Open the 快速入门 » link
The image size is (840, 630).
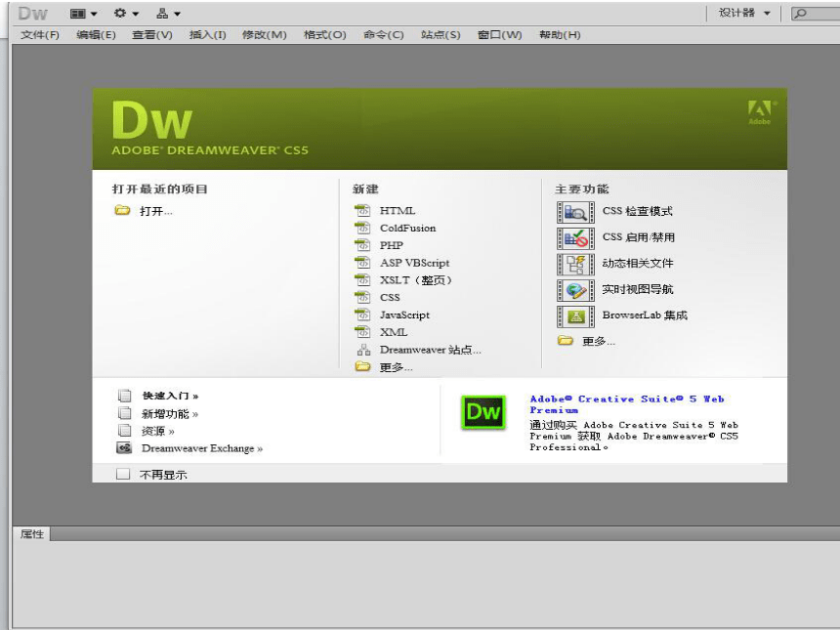(x=170, y=396)
